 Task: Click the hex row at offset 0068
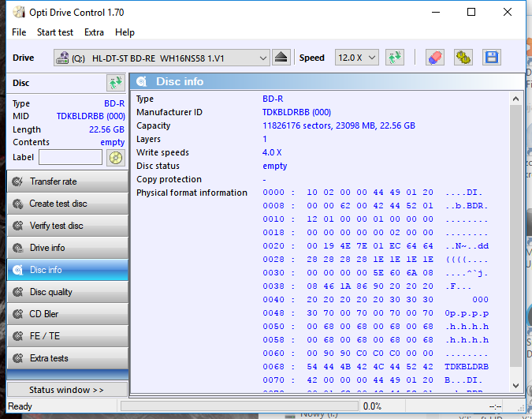click(x=375, y=367)
